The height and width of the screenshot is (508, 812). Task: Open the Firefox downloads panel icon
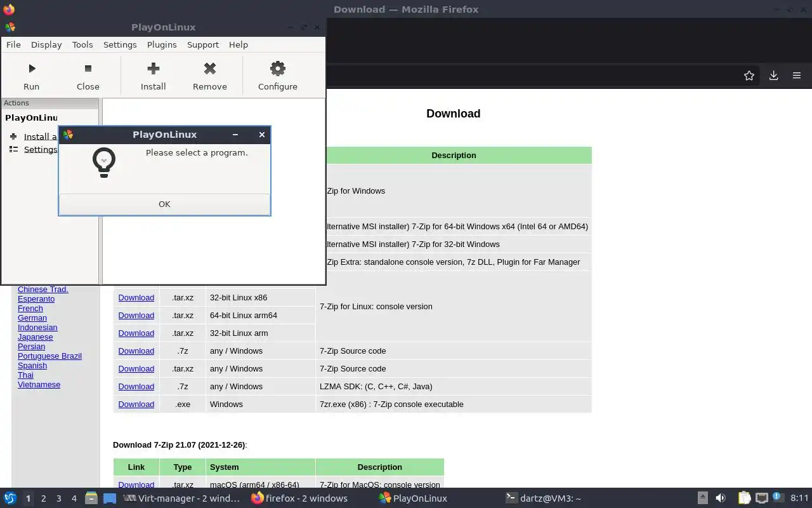[773, 76]
